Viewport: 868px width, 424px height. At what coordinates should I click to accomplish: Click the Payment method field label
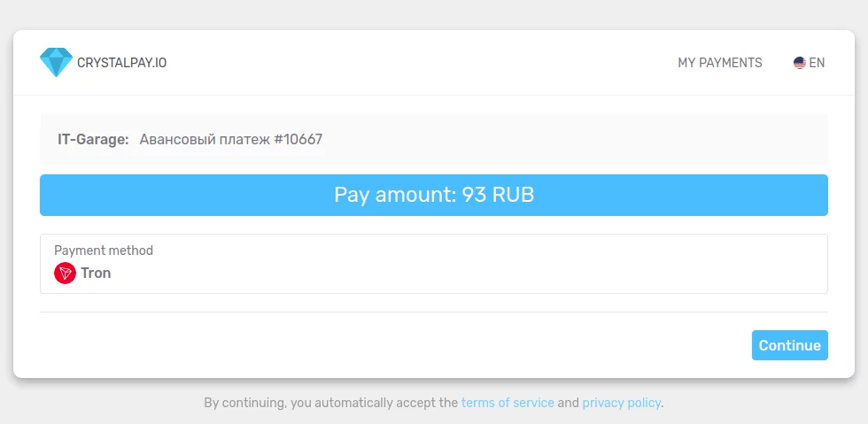click(x=104, y=251)
